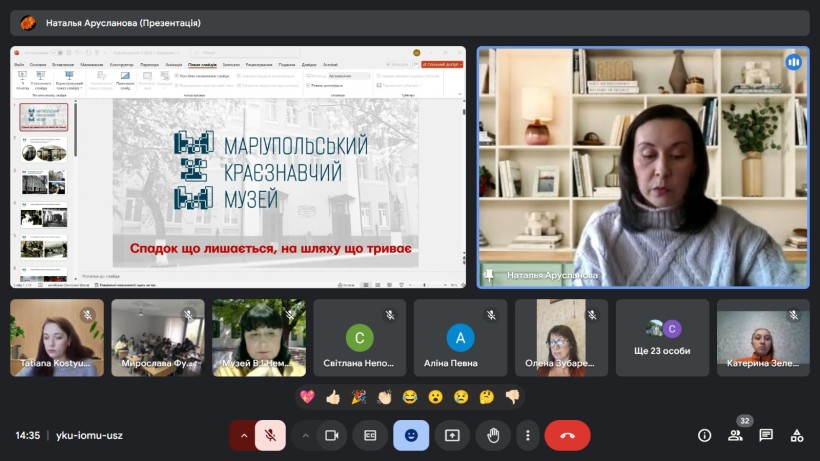Open meeting details info icon
The width and height of the screenshot is (820, 461).
(704, 435)
